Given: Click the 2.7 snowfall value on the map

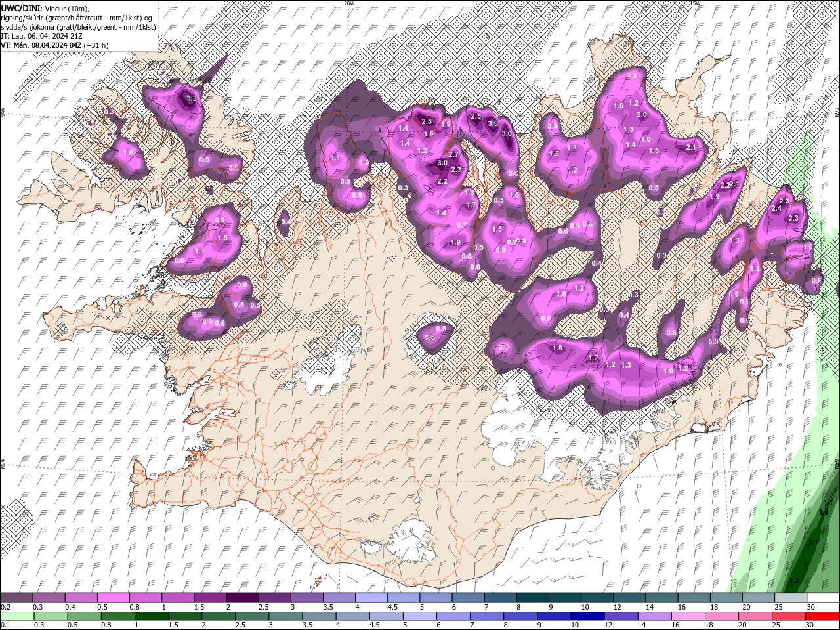Looking at the screenshot, I should [x=453, y=154].
